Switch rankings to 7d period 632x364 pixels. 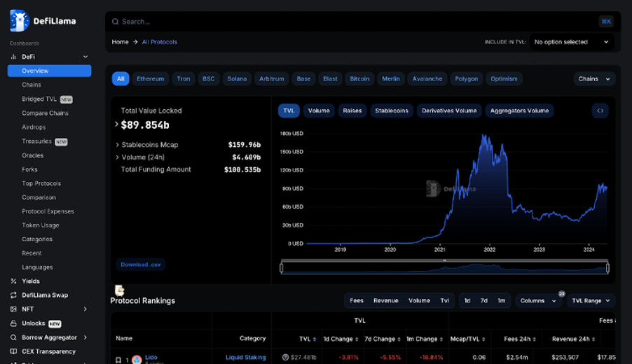coord(484,301)
